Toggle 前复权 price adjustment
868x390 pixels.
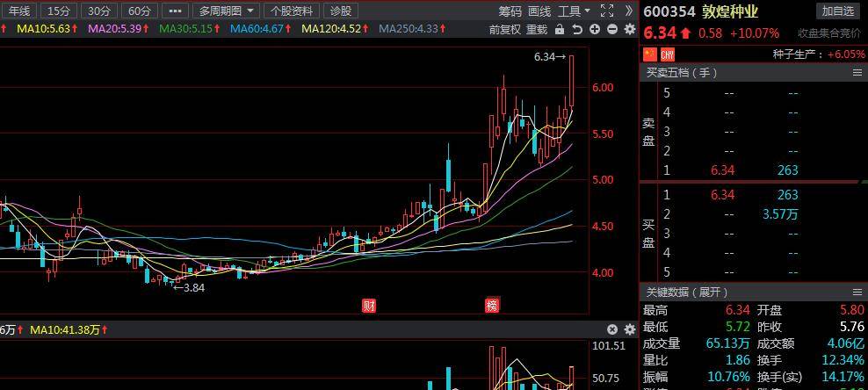tap(504, 29)
